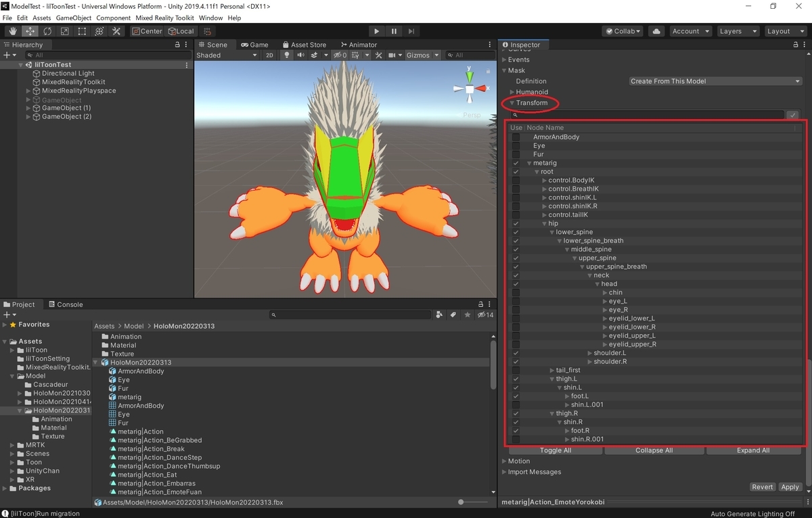Expand the Motion section
This screenshot has width=812, height=518.
[x=505, y=461]
